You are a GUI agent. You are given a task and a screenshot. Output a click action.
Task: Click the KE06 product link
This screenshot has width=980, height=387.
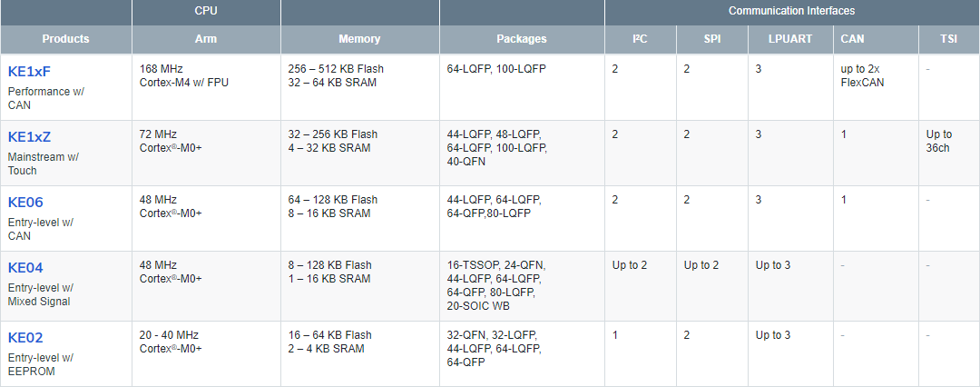[x=25, y=203]
